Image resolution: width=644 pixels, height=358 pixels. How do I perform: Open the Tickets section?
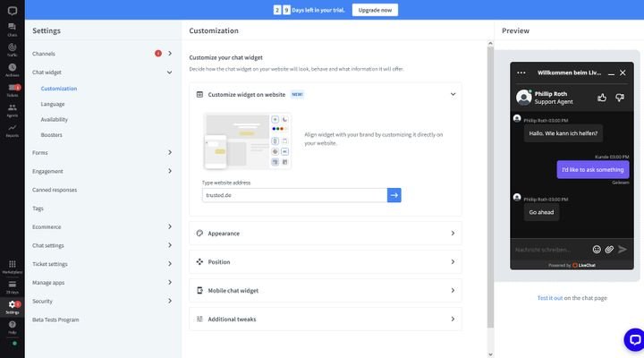click(13, 90)
